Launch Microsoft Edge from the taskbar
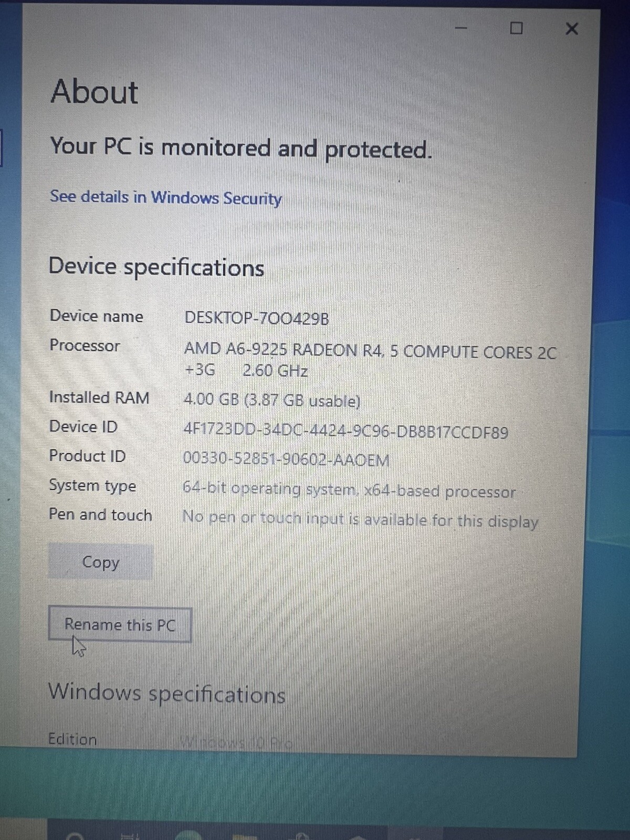Image resolution: width=630 pixels, height=840 pixels. click(188, 835)
